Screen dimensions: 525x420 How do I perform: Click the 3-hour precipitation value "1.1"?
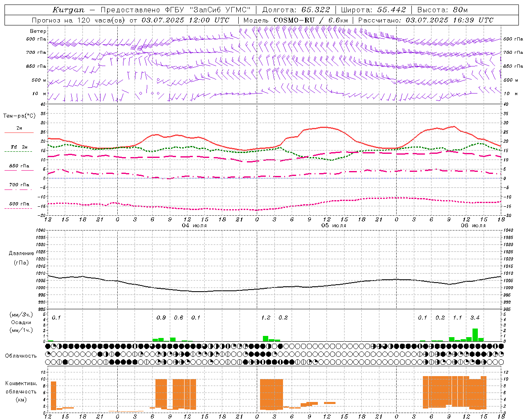[457, 318]
